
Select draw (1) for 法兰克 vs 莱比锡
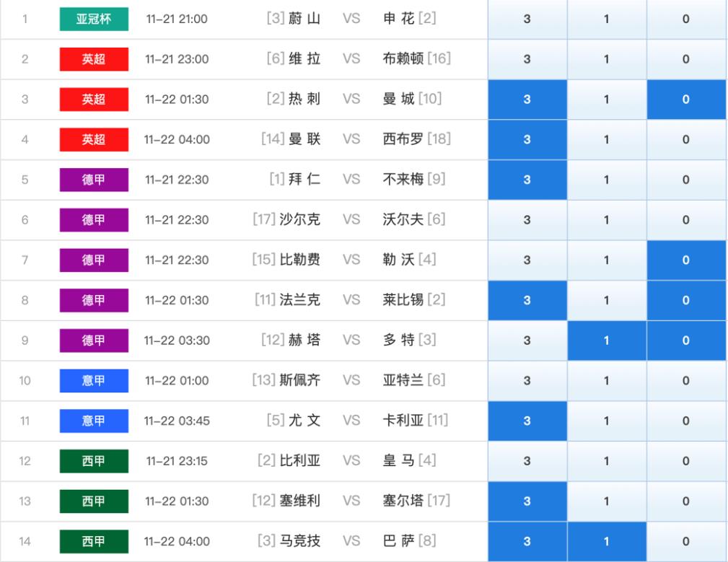tap(607, 300)
